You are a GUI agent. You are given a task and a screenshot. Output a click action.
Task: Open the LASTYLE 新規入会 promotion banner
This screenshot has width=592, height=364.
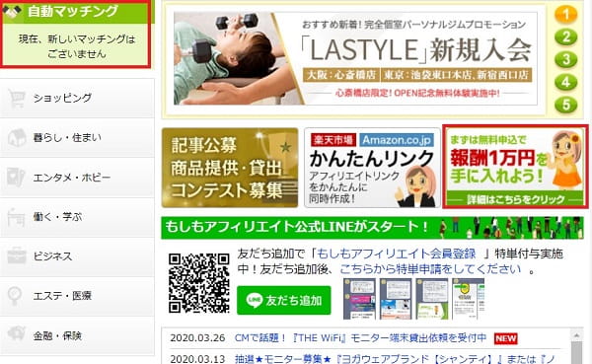[355, 58]
